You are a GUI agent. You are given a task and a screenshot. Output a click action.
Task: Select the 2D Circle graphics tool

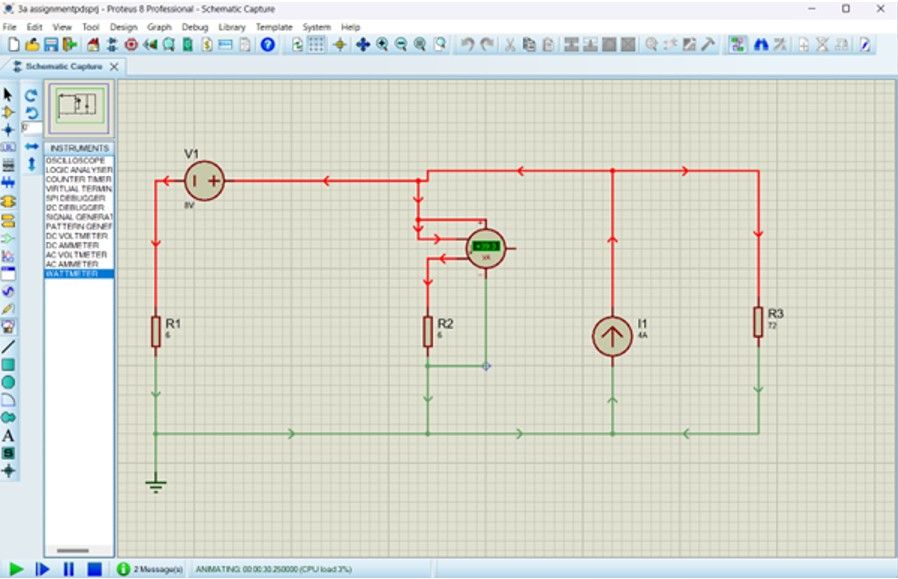coord(8,383)
